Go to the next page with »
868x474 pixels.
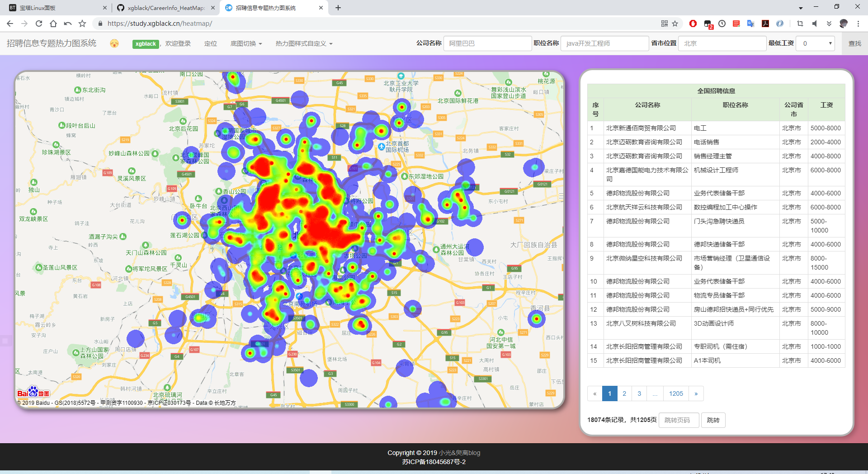(696, 393)
